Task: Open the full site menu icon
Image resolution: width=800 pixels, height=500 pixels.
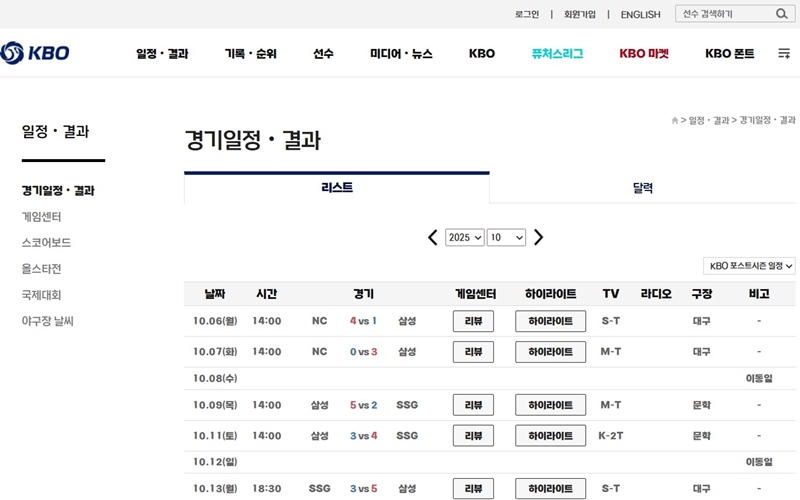Action: [784, 53]
